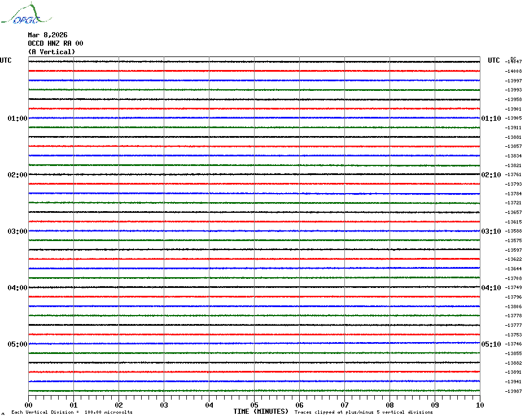Click the Each Vertical Division scale note

pos(72,413)
